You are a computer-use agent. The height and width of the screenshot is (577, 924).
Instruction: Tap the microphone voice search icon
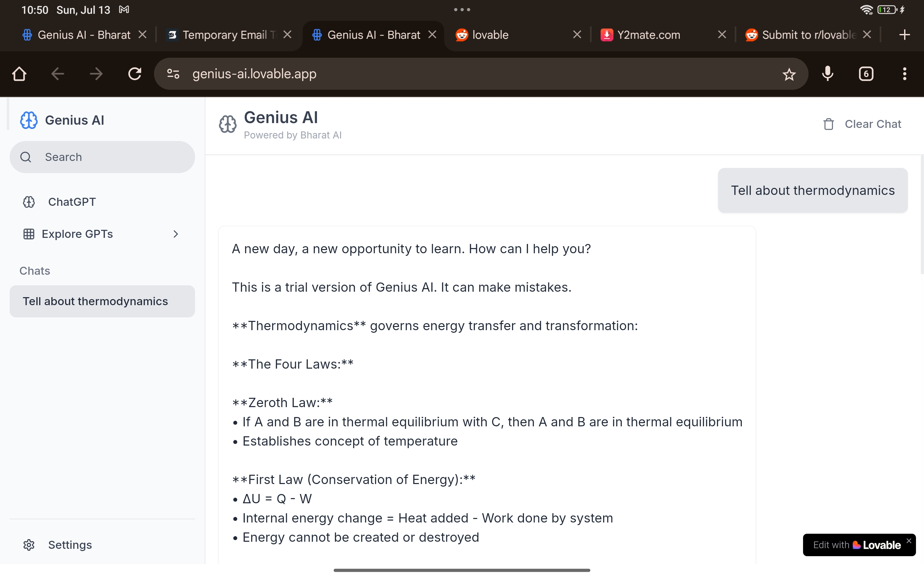tap(827, 74)
